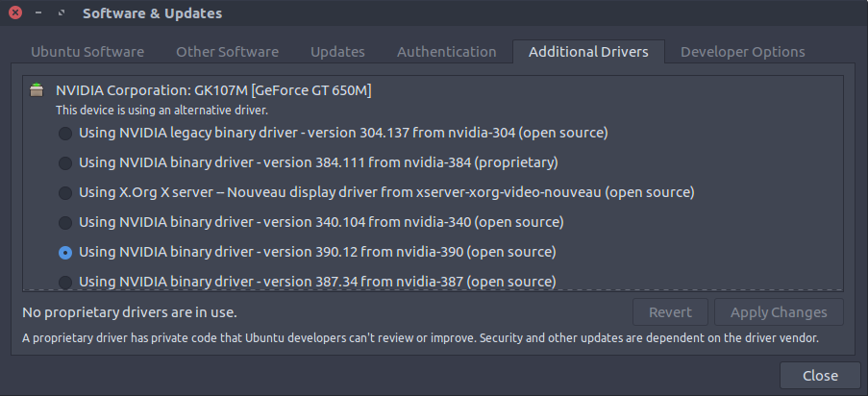868x396 pixels.
Task: Click the 'NVIDIA Corporation: GK107M [GeForce GT 650M]' heading
Action: 213,90
